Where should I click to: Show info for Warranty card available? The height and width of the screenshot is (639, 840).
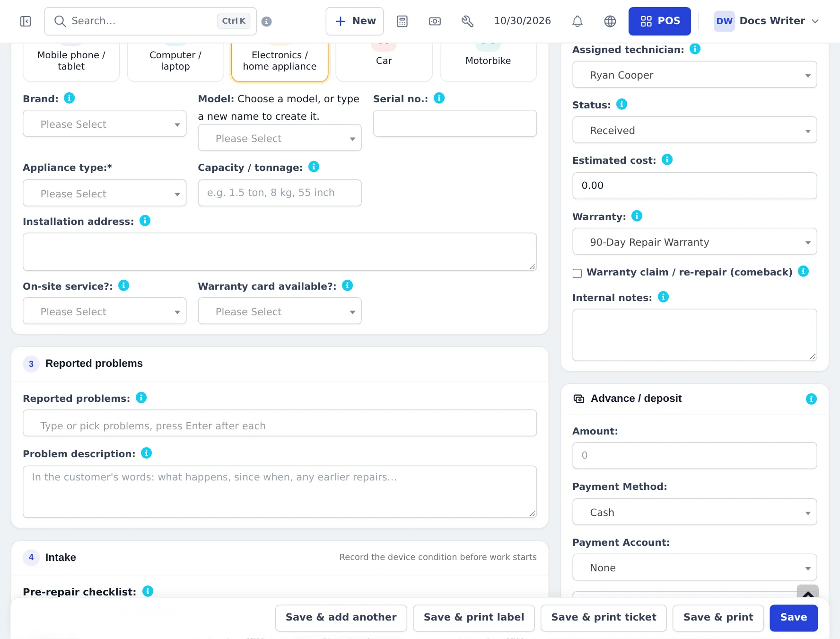(348, 285)
